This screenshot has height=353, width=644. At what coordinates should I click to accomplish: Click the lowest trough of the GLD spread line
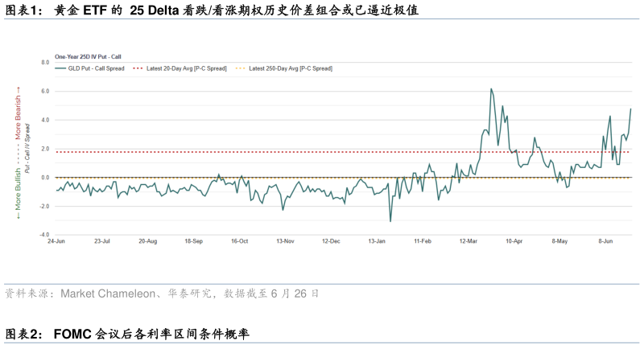click(390, 221)
